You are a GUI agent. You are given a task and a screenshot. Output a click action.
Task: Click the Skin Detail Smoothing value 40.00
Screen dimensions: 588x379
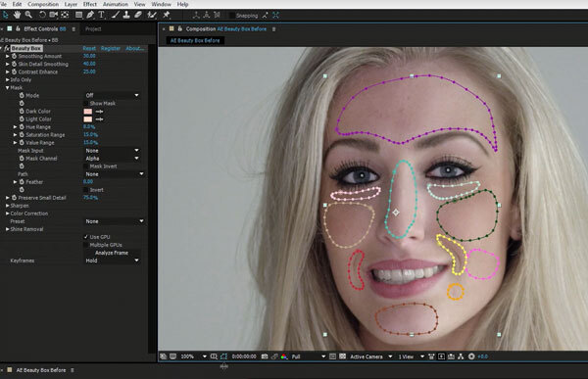point(89,64)
